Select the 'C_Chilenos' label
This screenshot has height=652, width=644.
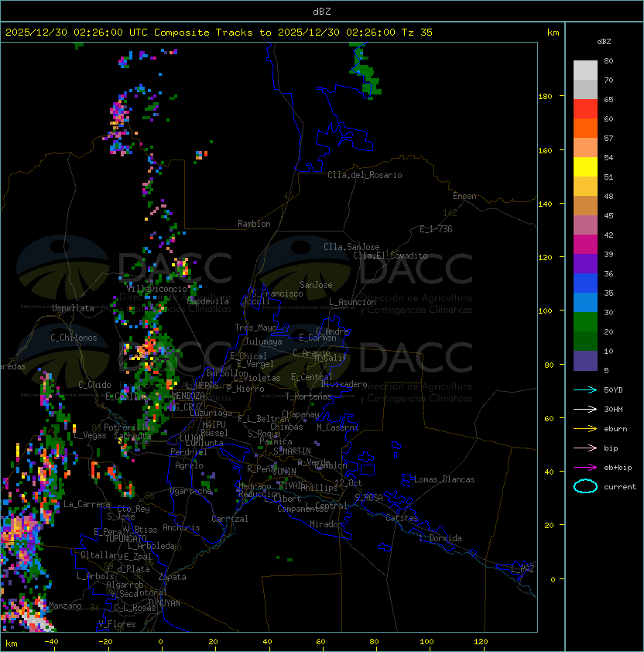pos(74,338)
